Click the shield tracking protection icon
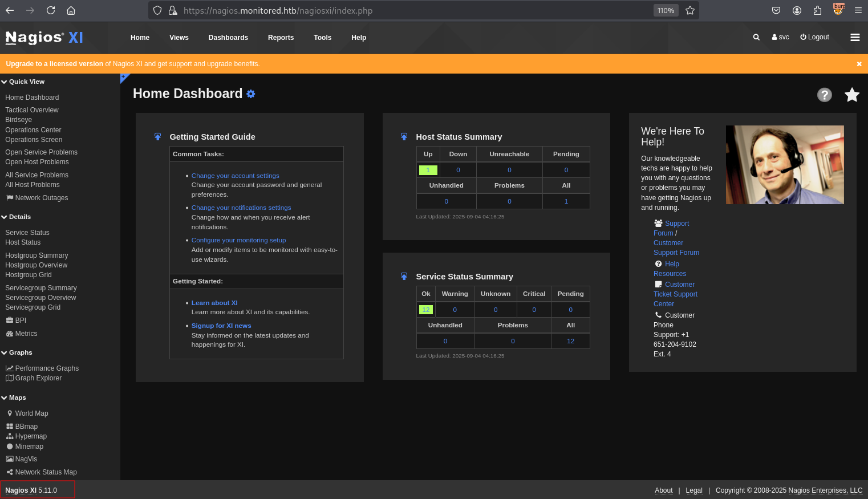The width and height of the screenshot is (868, 499). (157, 10)
